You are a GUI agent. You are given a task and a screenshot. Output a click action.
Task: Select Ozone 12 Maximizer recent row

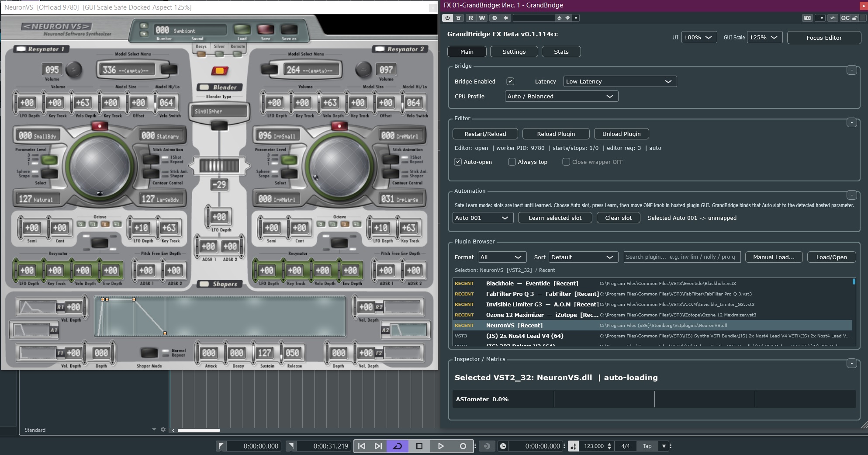click(653, 315)
